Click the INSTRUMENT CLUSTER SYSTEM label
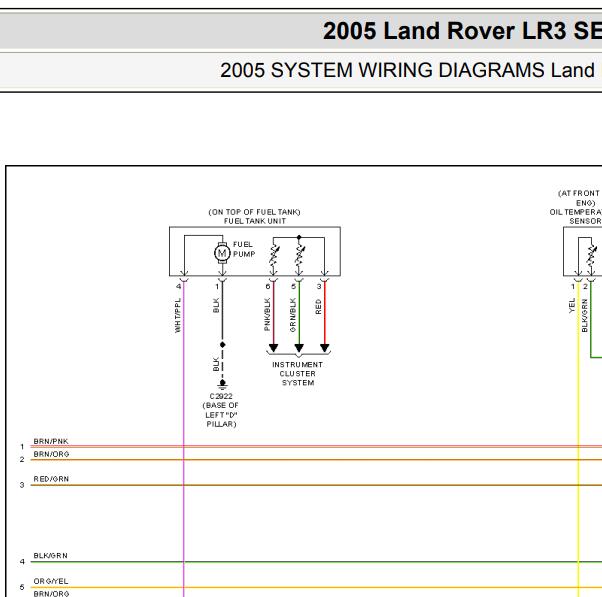 point(298,374)
